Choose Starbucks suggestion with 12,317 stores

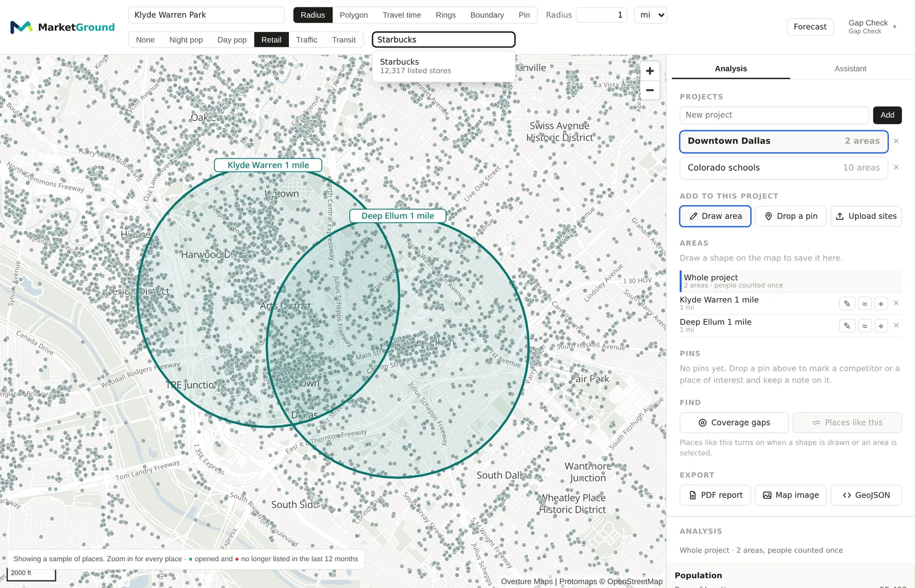click(x=444, y=66)
